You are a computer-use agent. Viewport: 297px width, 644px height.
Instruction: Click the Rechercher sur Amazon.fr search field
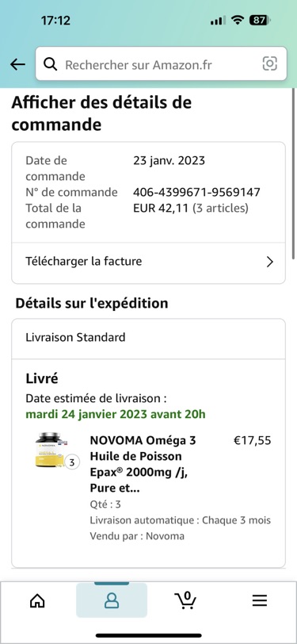tap(161, 63)
